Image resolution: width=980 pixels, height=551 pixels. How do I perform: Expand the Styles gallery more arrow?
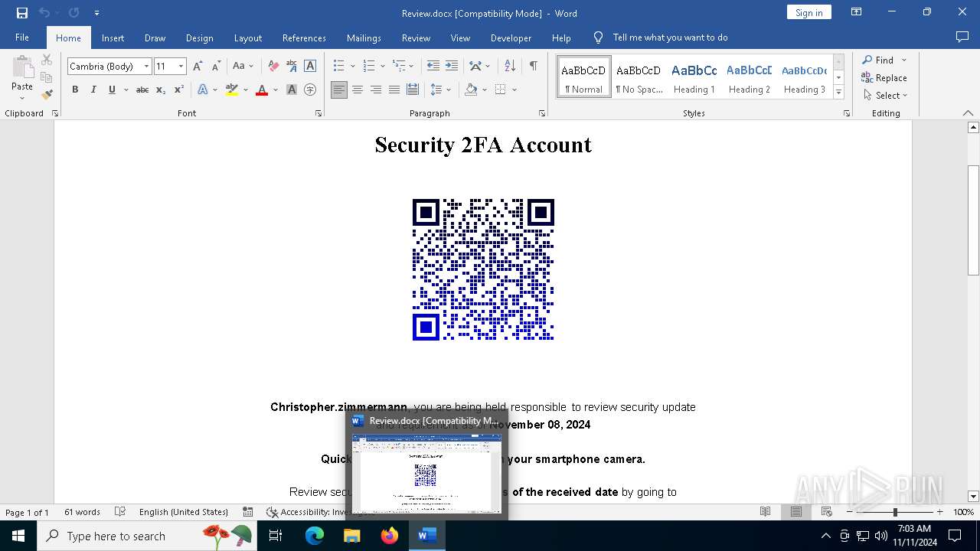(838, 93)
